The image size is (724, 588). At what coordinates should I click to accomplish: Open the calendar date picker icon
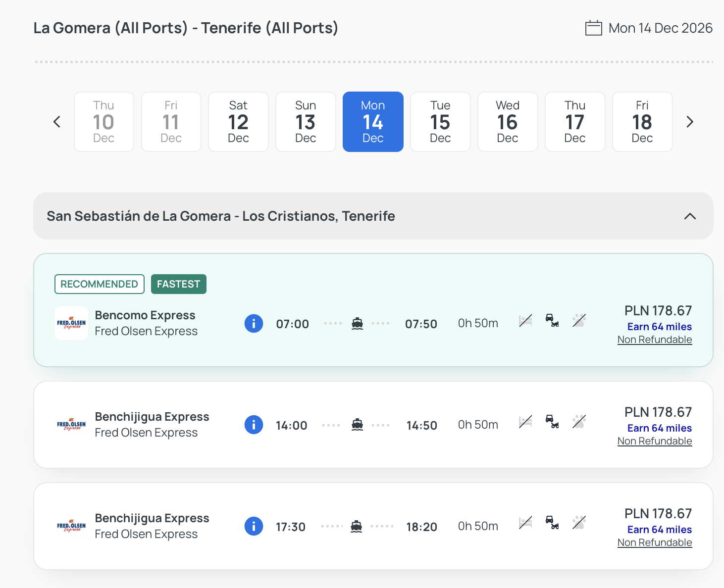[593, 28]
